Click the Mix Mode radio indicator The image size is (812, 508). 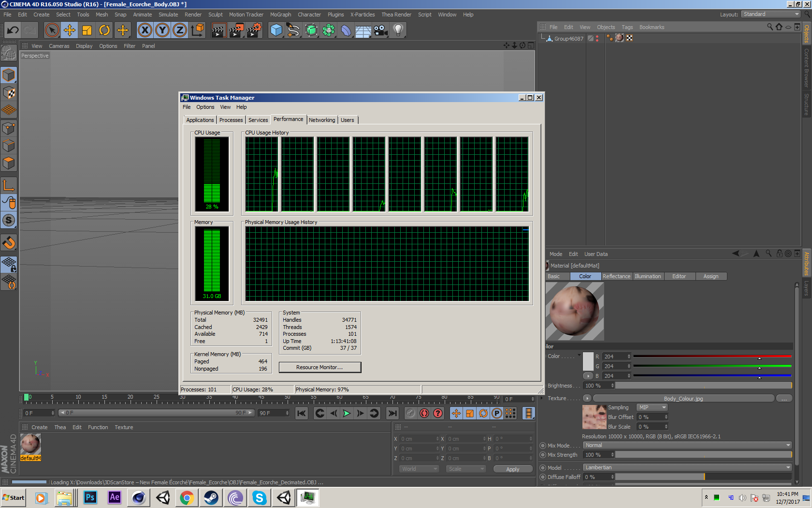(x=543, y=446)
